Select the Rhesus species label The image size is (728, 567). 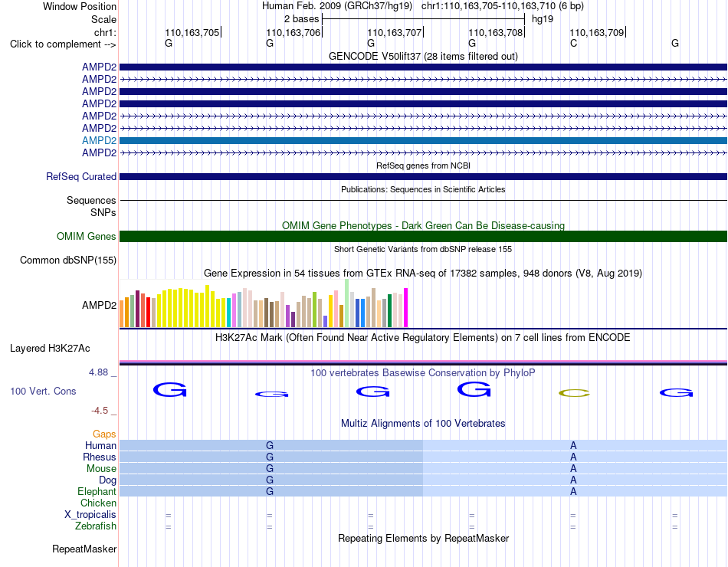tap(100, 457)
